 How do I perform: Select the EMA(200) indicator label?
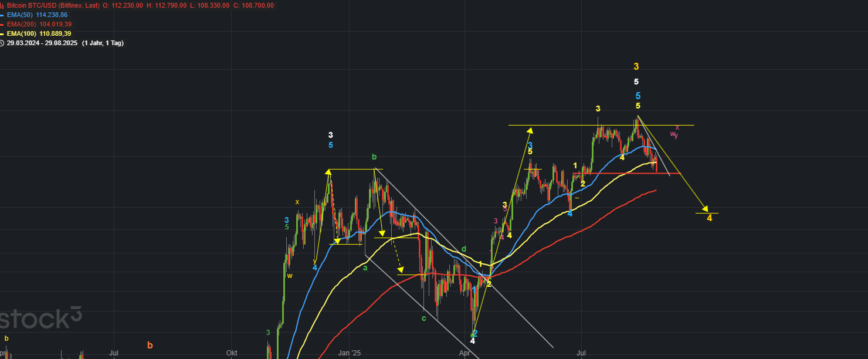coord(22,24)
